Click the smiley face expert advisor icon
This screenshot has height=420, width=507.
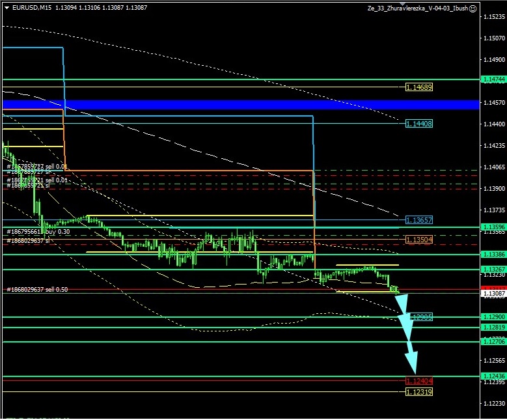(x=473, y=8)
